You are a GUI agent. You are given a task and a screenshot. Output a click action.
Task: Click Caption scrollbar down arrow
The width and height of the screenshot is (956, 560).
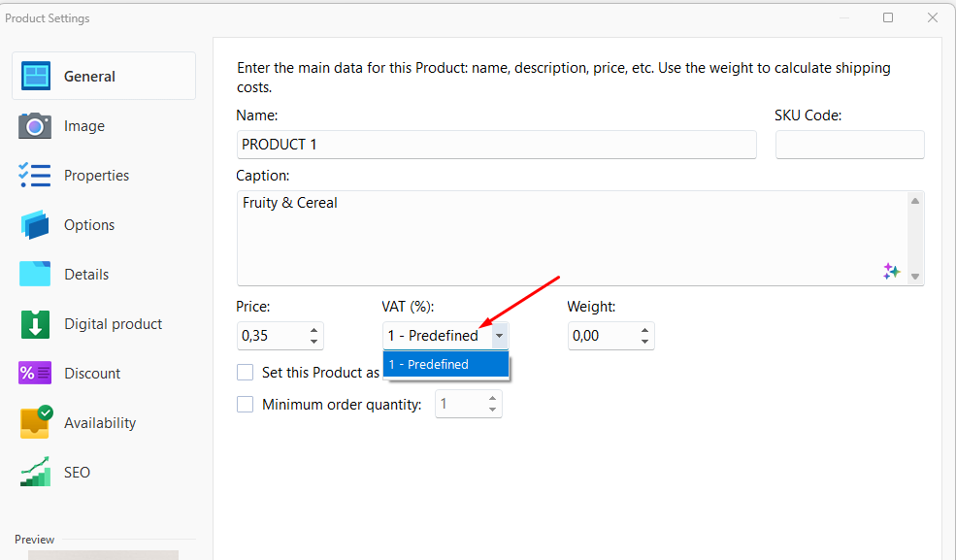click(915, 276)
